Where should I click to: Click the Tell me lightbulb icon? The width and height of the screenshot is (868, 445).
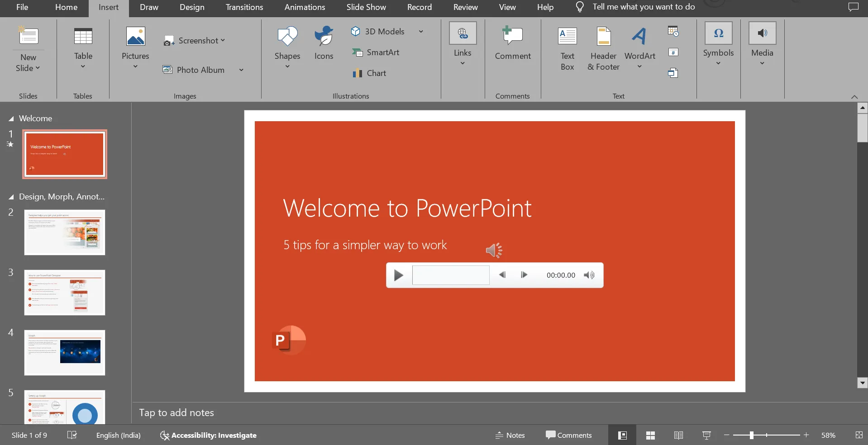click(x=580, y=7)
